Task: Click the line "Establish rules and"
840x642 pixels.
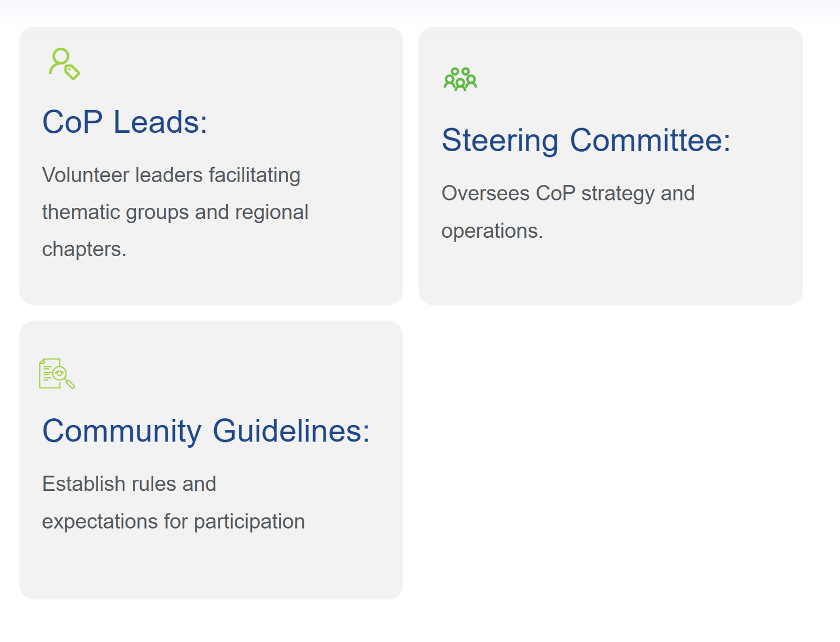Action: (129, 483)
